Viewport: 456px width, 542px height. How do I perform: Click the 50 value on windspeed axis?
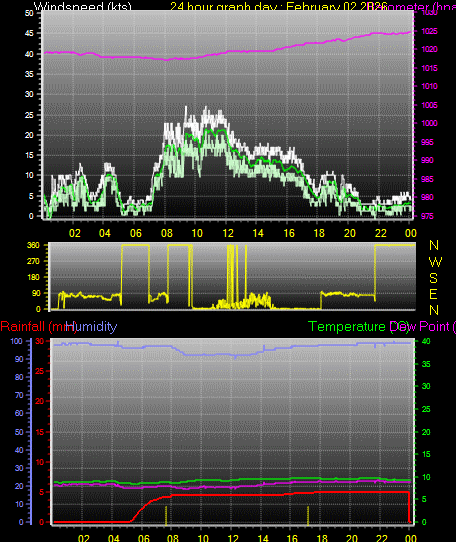pyautogui.click(x=29, y=13)
